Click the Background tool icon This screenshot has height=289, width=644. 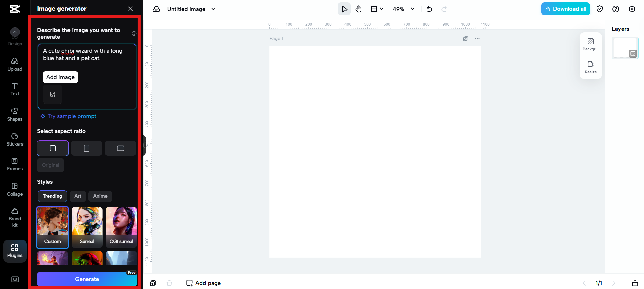click(590, 44)
